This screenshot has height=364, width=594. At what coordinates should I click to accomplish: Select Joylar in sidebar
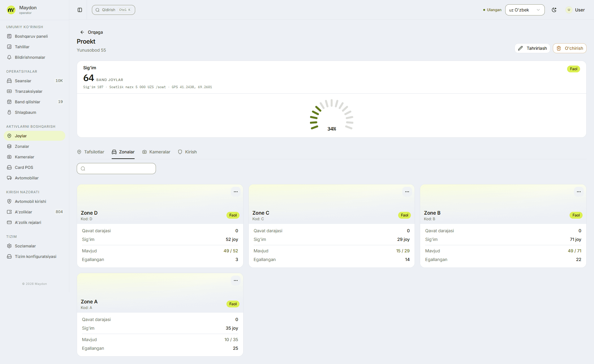click(34, 136)
